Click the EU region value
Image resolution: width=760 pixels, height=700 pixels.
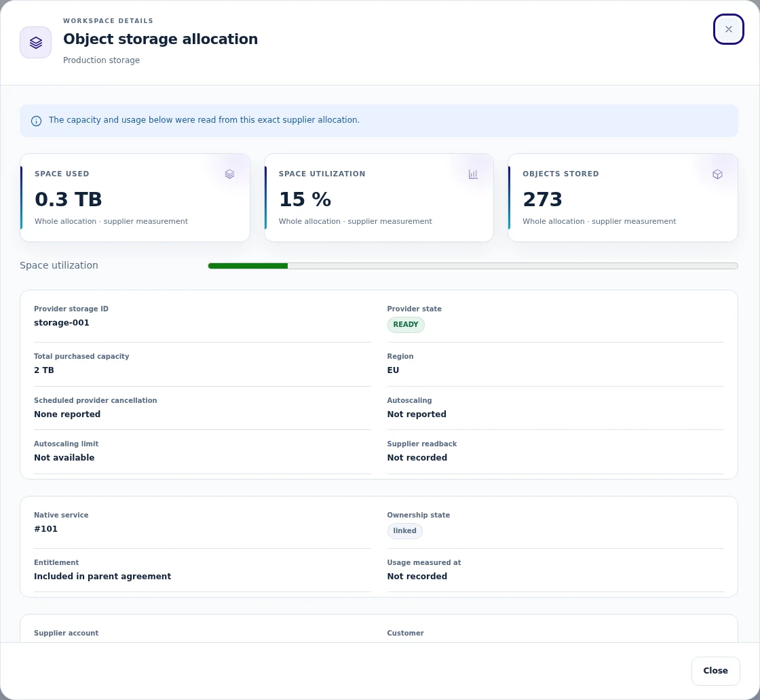pos(393,370)
